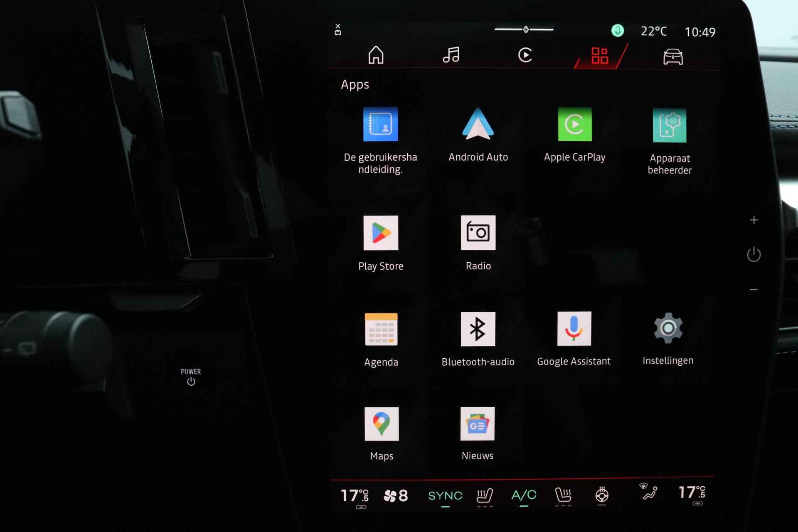This screenshot has width=798, height=532.
Task: Tap the POWER button on console
Action: click(191, 377)
